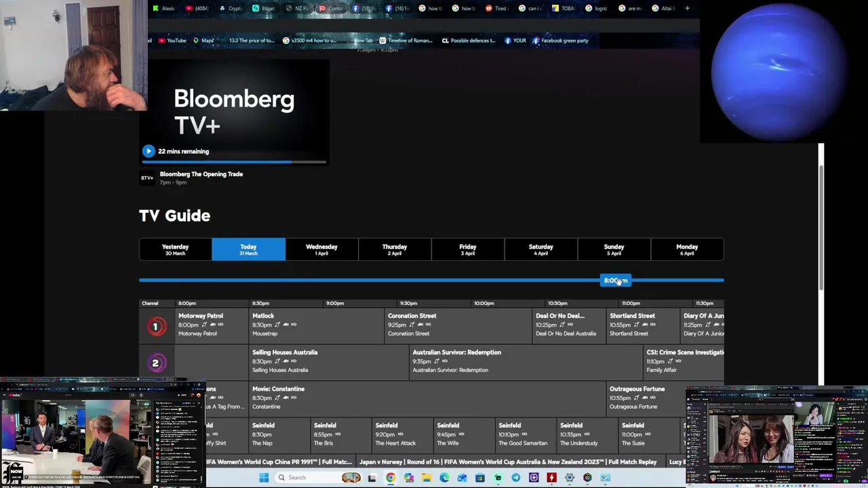Viewport: 868px width, 488px height.
Task: Open Copilot icon on the taskbar
Action: pos(408,478)
